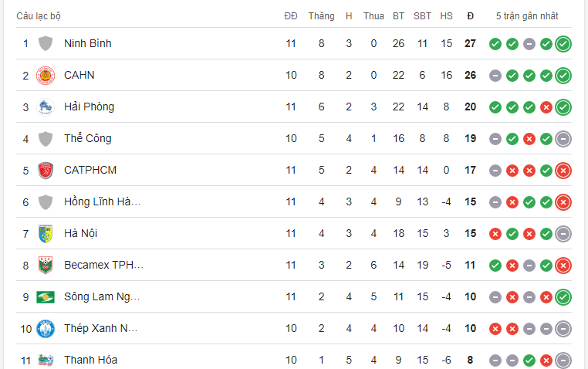The height and width of the screenshot is (369, 588).
Task: Click CATPHCM's latest loss indicator
Action: point(563,170)
